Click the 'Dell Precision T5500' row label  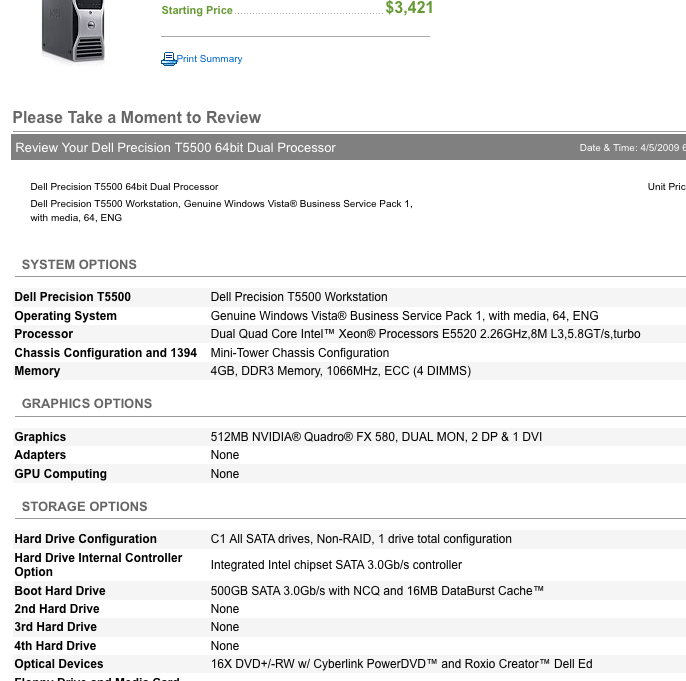(73, 297)
